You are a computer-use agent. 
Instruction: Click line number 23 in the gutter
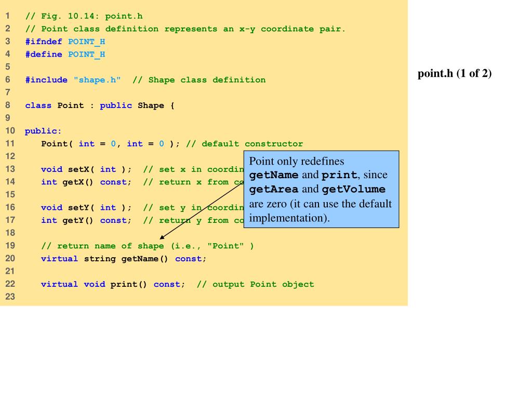click(x=10, y=297)
